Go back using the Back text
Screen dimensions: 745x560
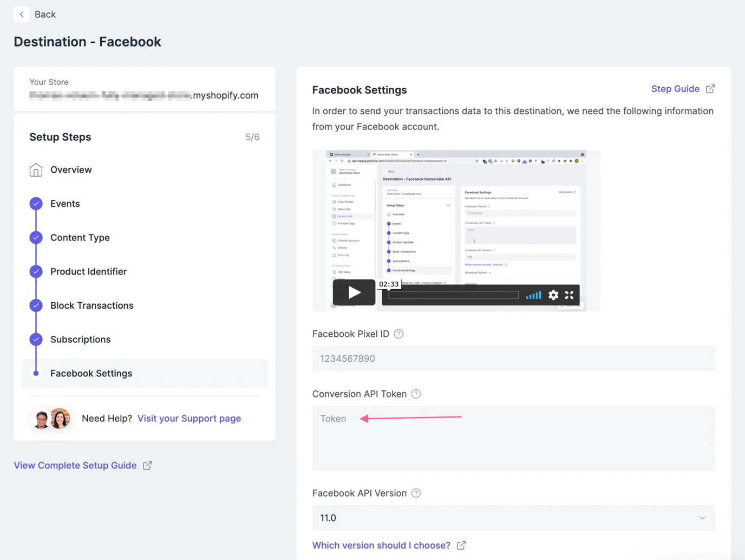45,15
